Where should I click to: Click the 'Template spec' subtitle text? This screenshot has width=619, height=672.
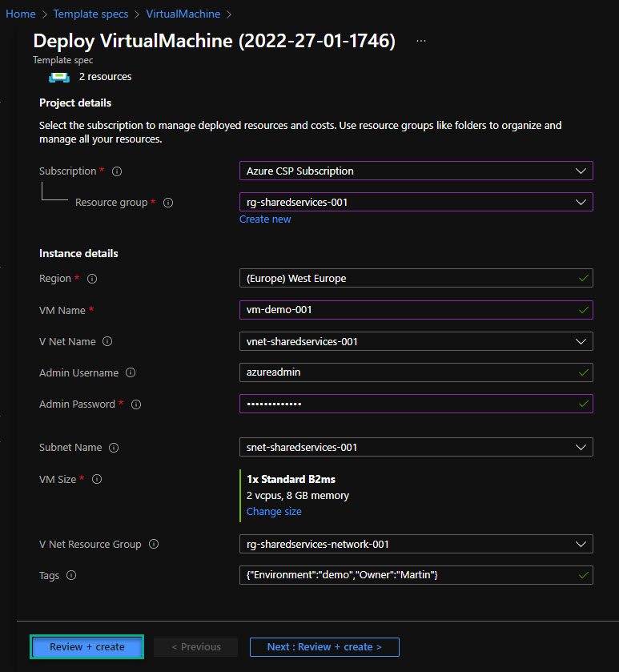pos(63,60)
